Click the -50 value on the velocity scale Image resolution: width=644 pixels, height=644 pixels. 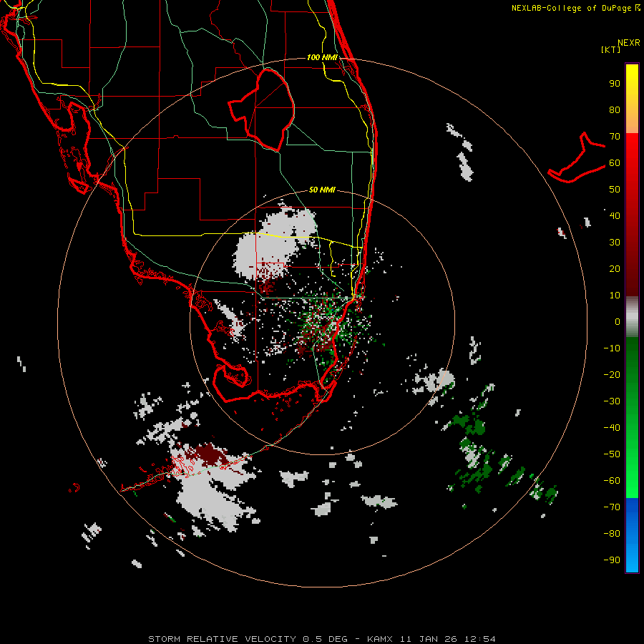tap(612, 454)
